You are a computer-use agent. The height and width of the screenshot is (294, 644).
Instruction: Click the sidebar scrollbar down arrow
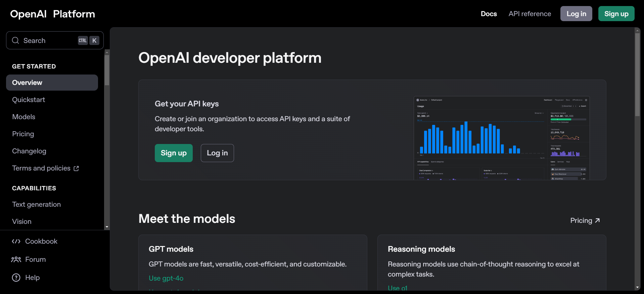[107, 227]
